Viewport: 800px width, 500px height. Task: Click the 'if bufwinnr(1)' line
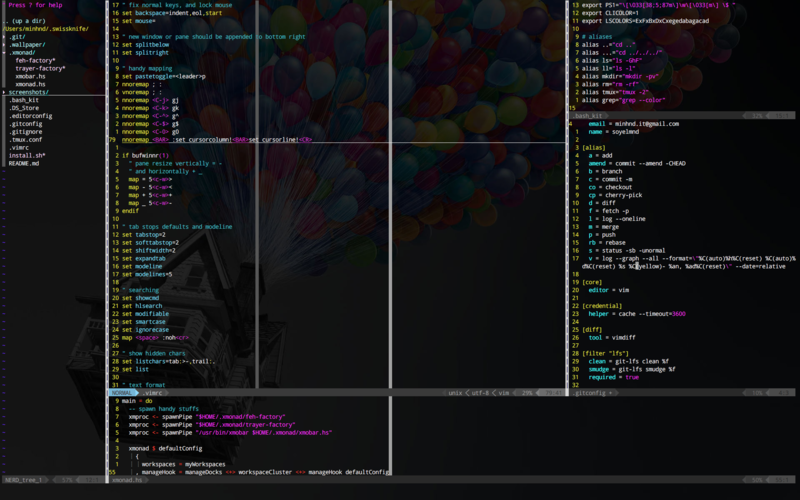coord(145,156)
